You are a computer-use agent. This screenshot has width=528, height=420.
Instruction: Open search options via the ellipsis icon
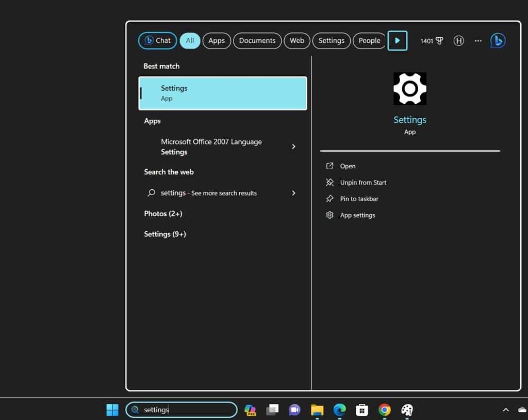point(477,41)
